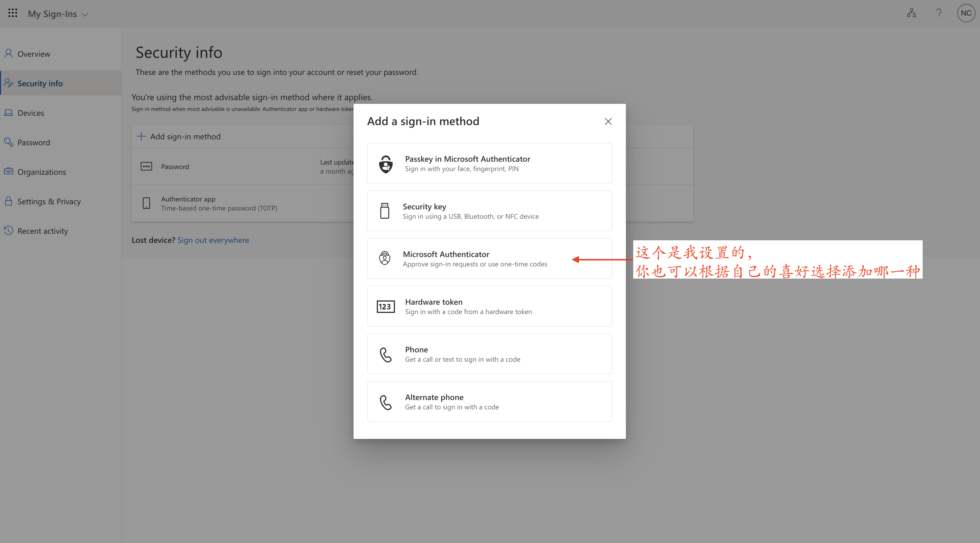Go to Overview in the sidebar
The height and width of the screenshot is (543, 980).
pyautogui.click(x=33, y=54)
